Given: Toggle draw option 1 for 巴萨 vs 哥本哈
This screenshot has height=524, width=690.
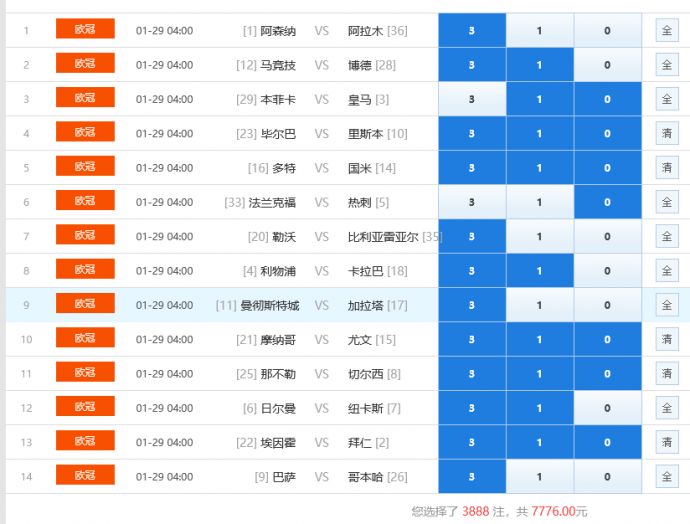Looking at the screenshot, I should [539, 477].
